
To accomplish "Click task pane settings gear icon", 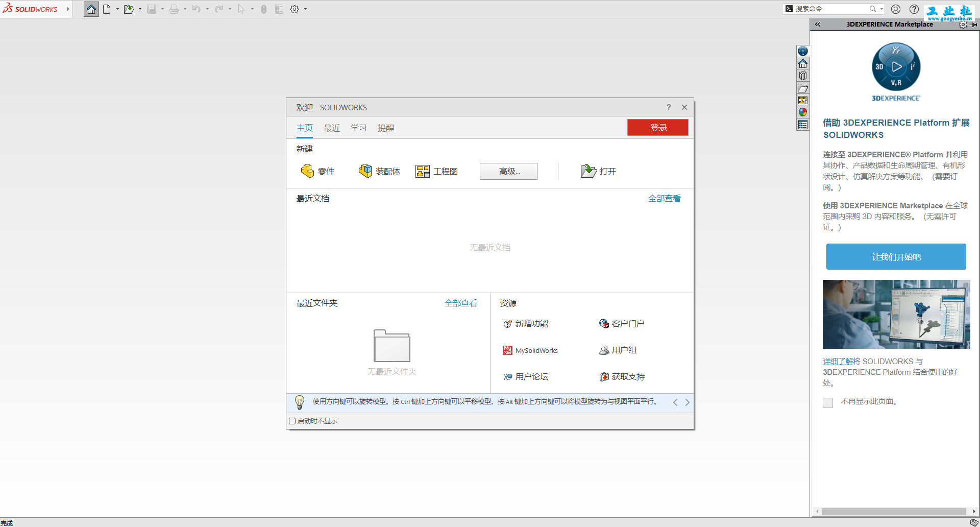I will point(963,25).
